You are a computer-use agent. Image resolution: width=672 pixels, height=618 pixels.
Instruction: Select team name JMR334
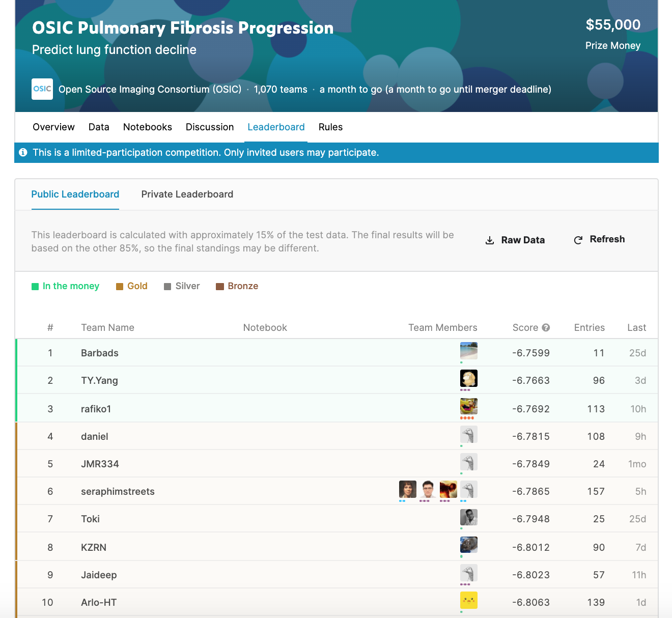click(100, 464)
